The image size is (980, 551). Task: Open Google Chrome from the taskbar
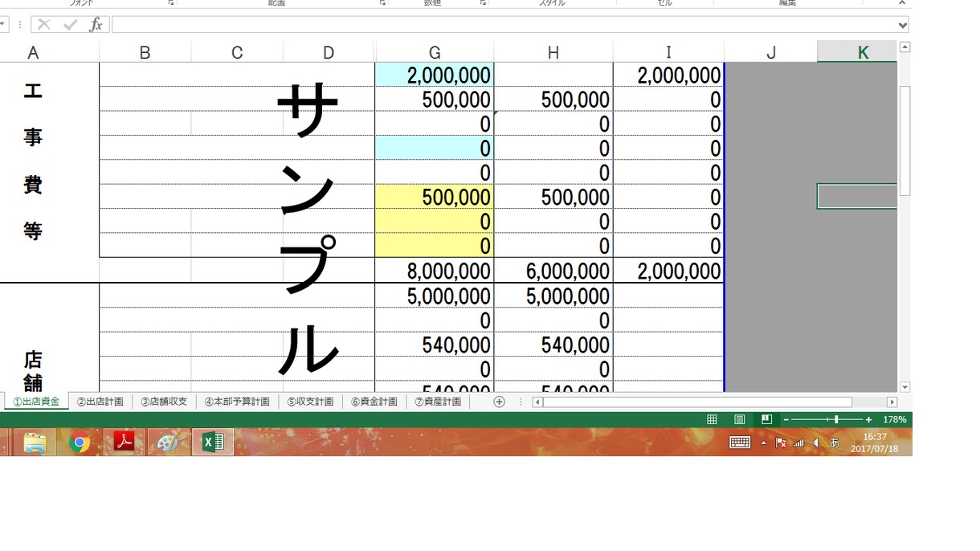coord(80,442)
